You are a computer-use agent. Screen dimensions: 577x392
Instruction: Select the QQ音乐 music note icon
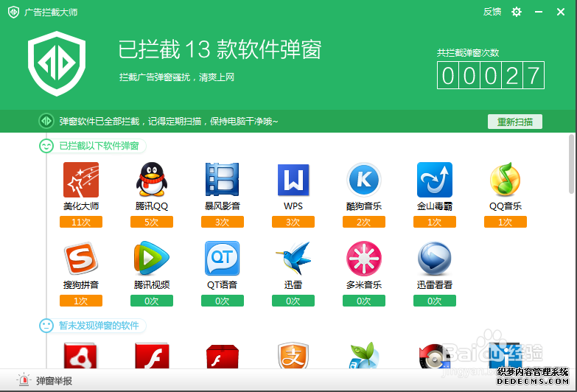506,179
